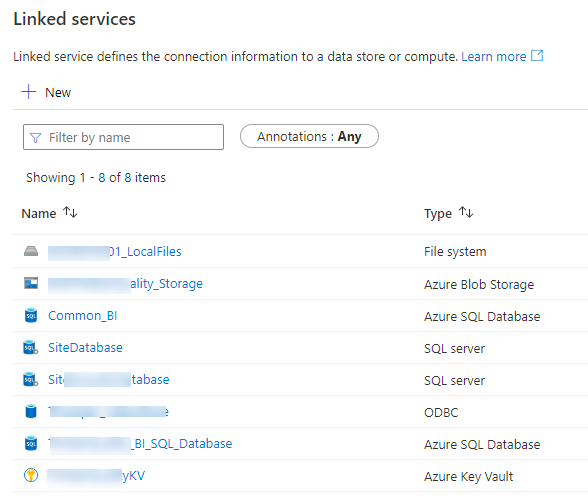Click the SQL icon beside BI_SQL_Database
588x500 pixels.
pyautogui.click(x=31, y=443)
